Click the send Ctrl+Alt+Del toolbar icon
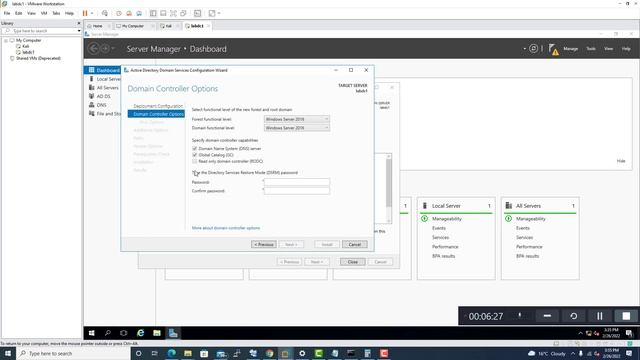The height and width of the screenshot is (360, 640). pyautogui.click(x=105, y=13)
